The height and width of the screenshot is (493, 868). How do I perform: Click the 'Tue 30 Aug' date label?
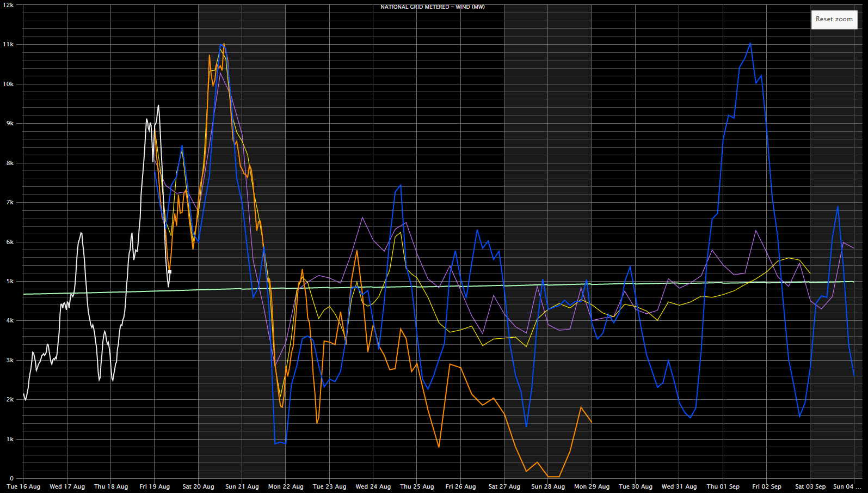(636, 486)
